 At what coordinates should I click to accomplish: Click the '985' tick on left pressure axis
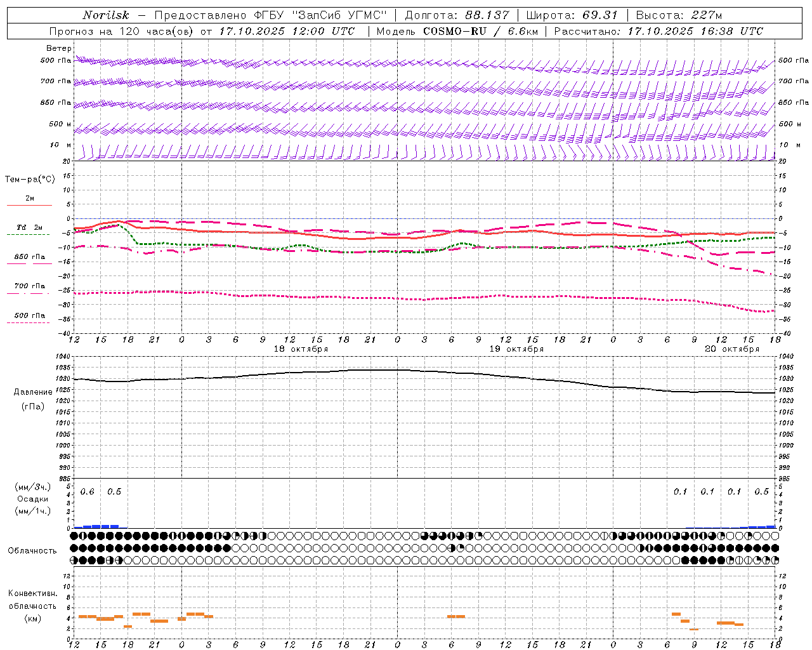click(65, 479)
